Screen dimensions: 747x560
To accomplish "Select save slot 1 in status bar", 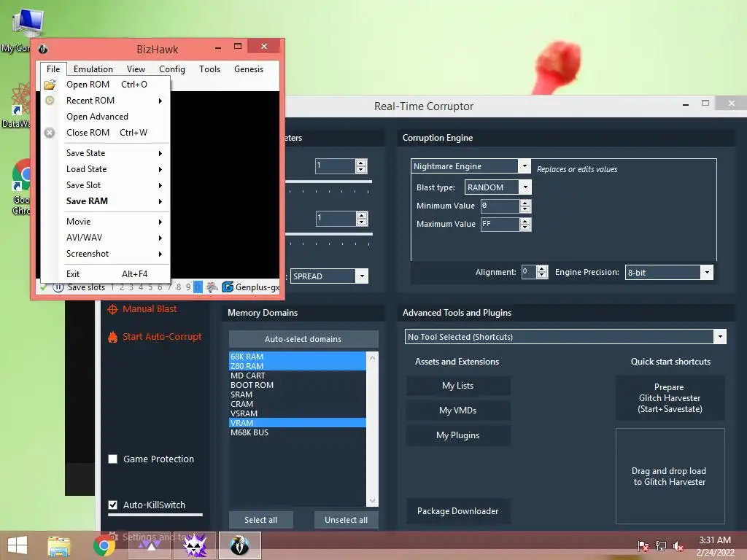I will point(112,287).
